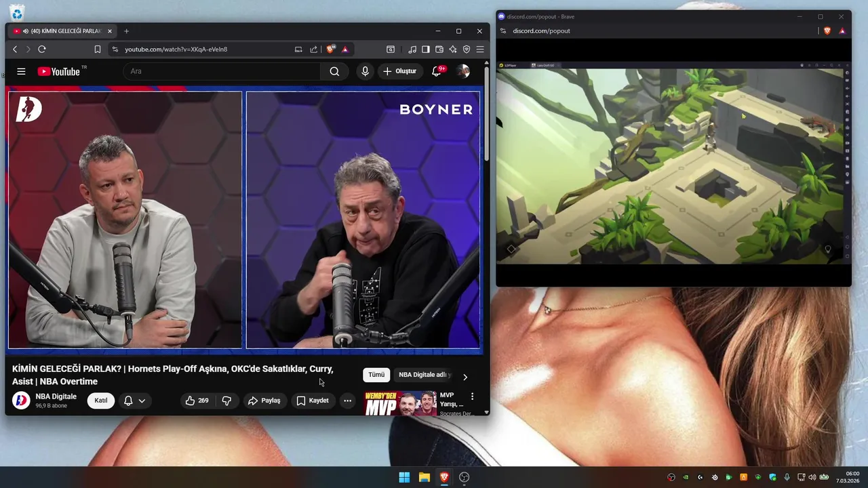Open Brave Rewards in Discord popout window
This screenshot has height=488, width=868.
click(842, 31)
